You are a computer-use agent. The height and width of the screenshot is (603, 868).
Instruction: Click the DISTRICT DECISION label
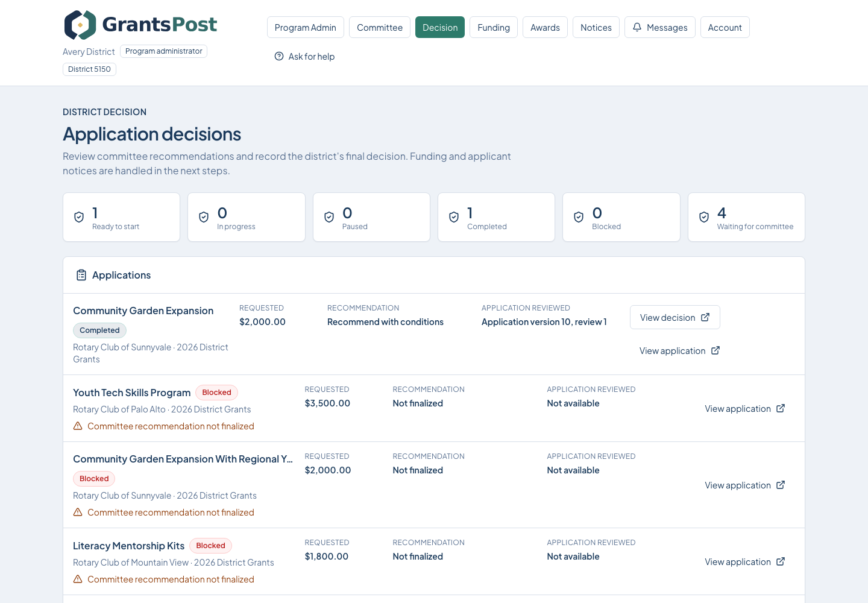point(104,112)
